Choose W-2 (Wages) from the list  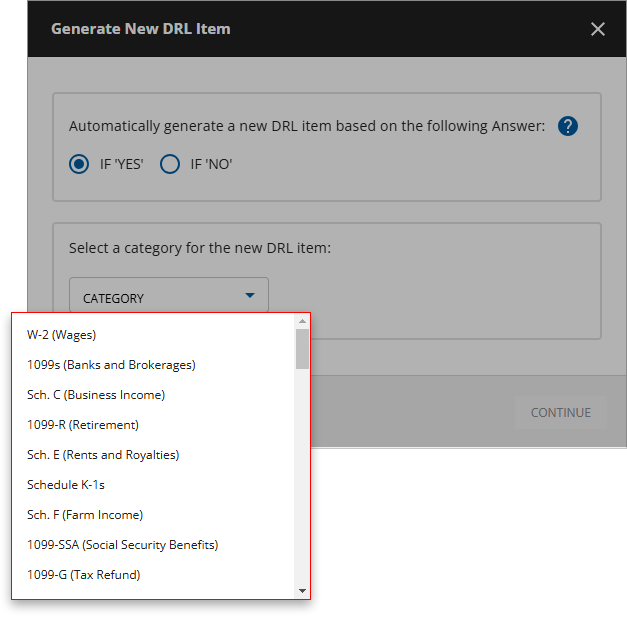click(x=62, y=335)
